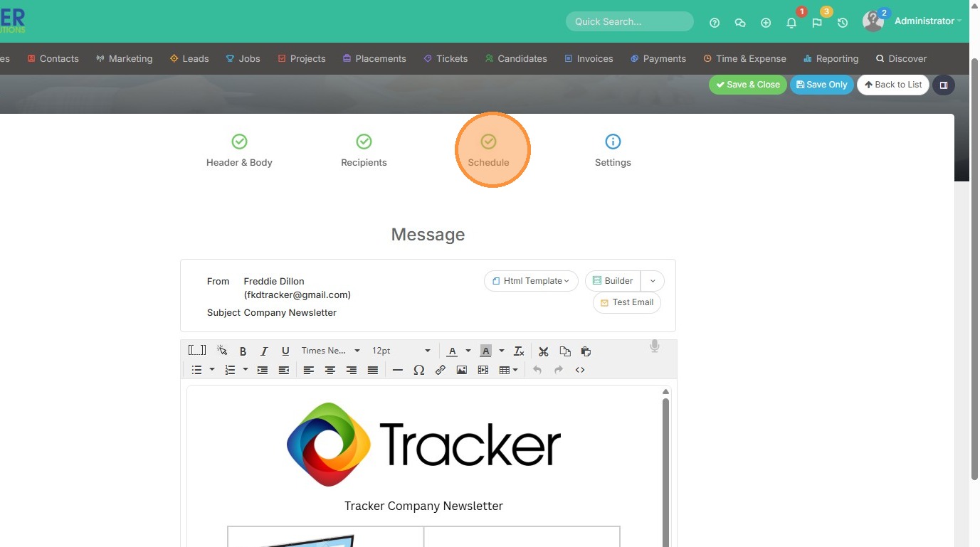Apply the current text color

[x=452, y=351]
